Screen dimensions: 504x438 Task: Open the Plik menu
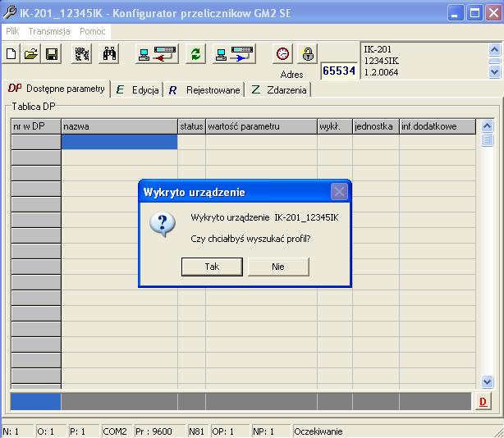12,31
